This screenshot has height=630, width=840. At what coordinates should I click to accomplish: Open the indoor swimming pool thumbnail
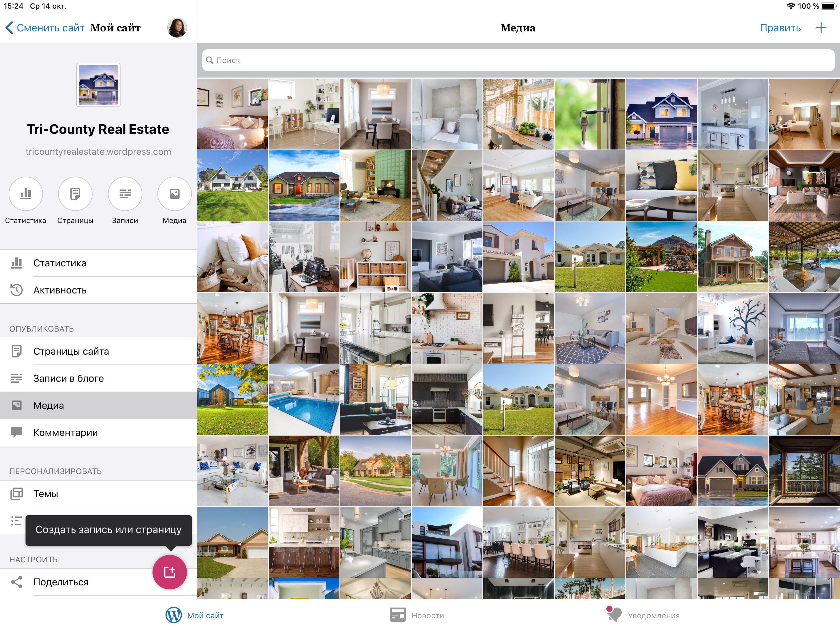pos(304,399)
